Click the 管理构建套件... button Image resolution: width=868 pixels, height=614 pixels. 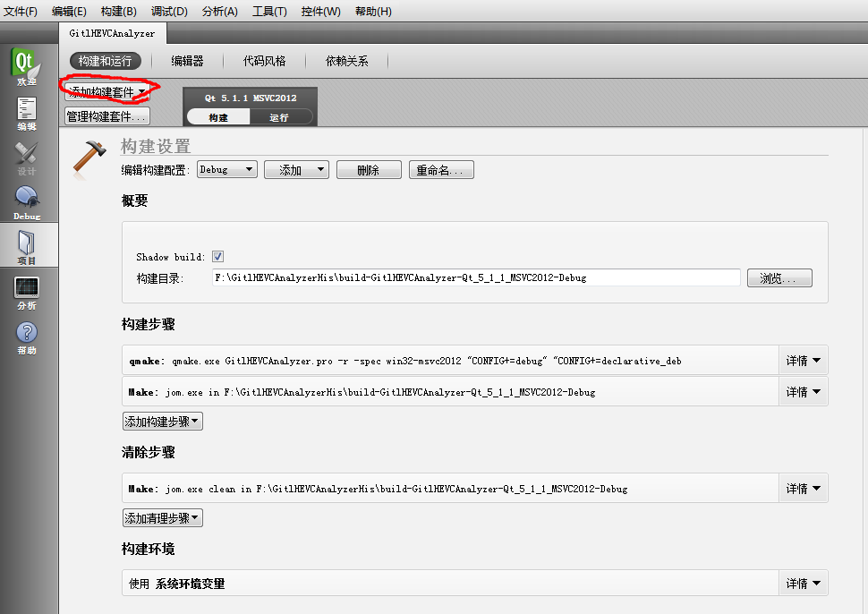pos(106,116)
